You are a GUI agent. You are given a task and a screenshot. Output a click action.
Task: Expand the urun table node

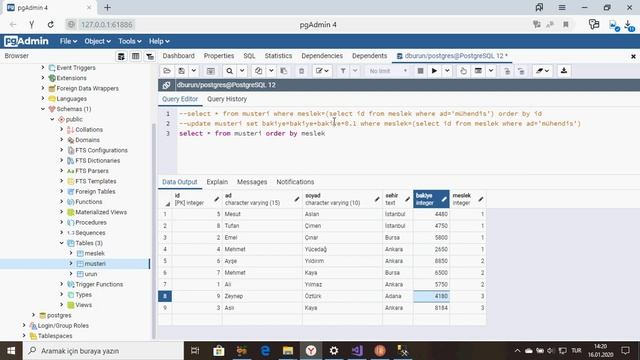71,274
